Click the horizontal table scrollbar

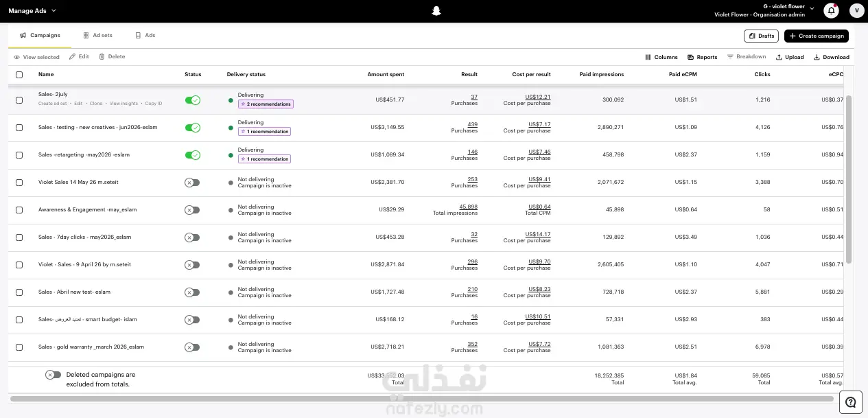[422, 398]
